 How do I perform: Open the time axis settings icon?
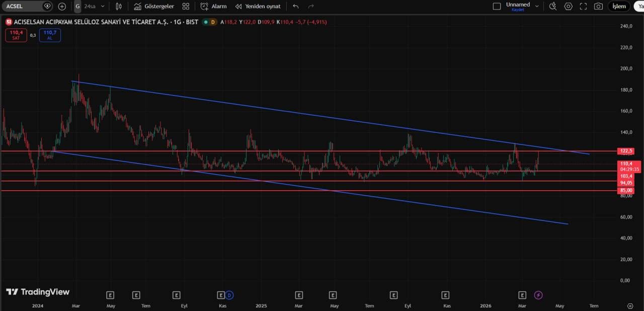click(630, 305)
